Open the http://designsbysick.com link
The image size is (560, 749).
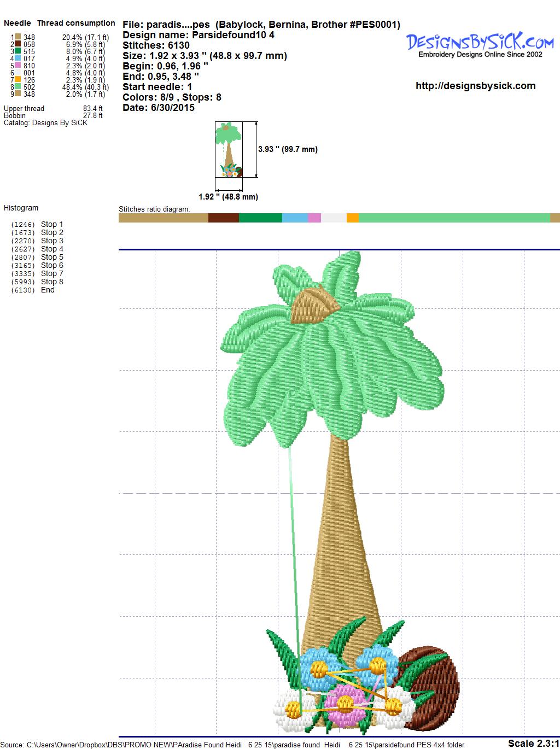[x=475, y=86]
